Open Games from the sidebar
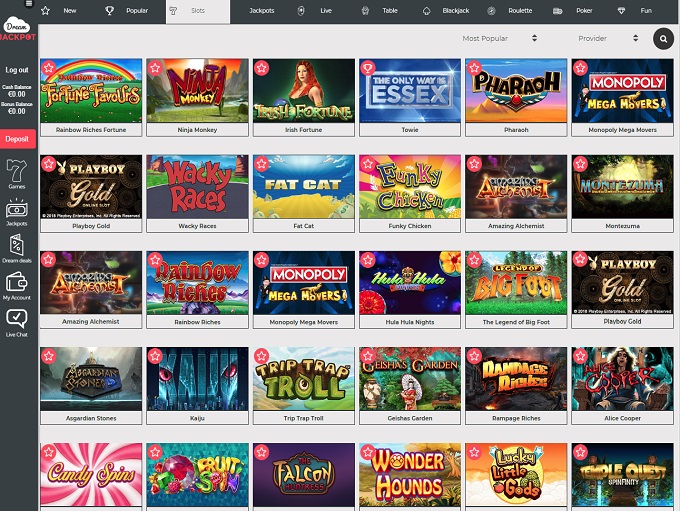The height and width of the screenshot is (511, 680). [x=17, y=173]
